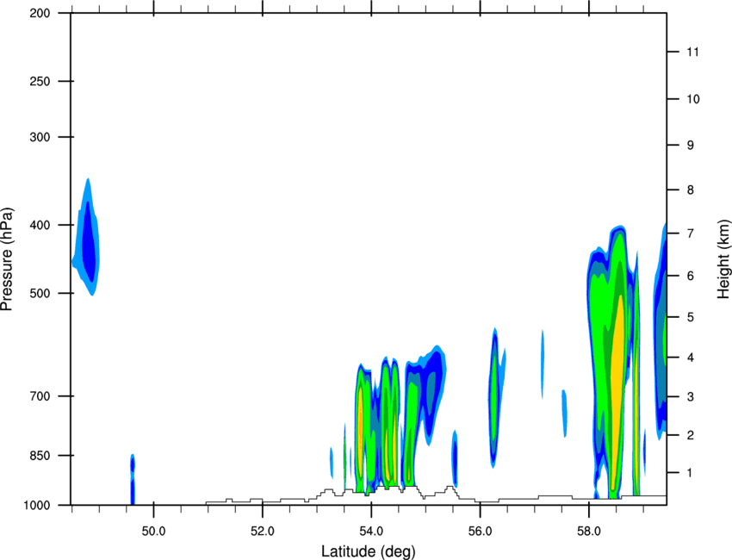
Task: Click the 52.0 latitude tick label
Action: pyautogui.click(x=263, y=532)
